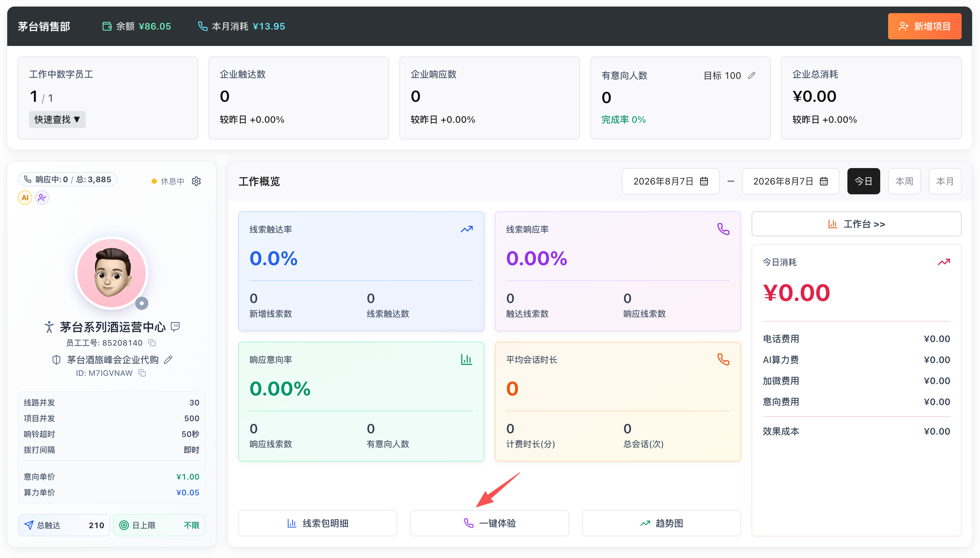Click the 意向单价 ¥1.00 value
Image resolution: width=980 pixels, height=558 pixels.
tap(187, 477)
